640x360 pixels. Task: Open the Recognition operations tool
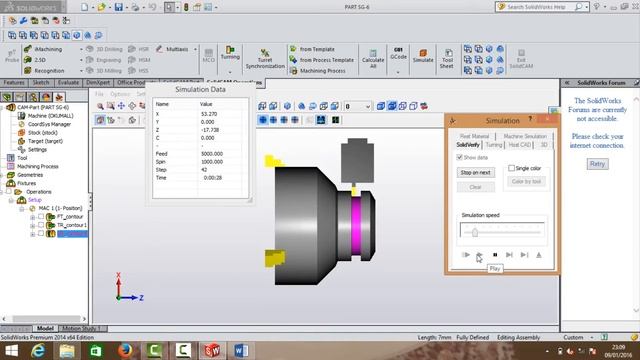click(44, 71)
